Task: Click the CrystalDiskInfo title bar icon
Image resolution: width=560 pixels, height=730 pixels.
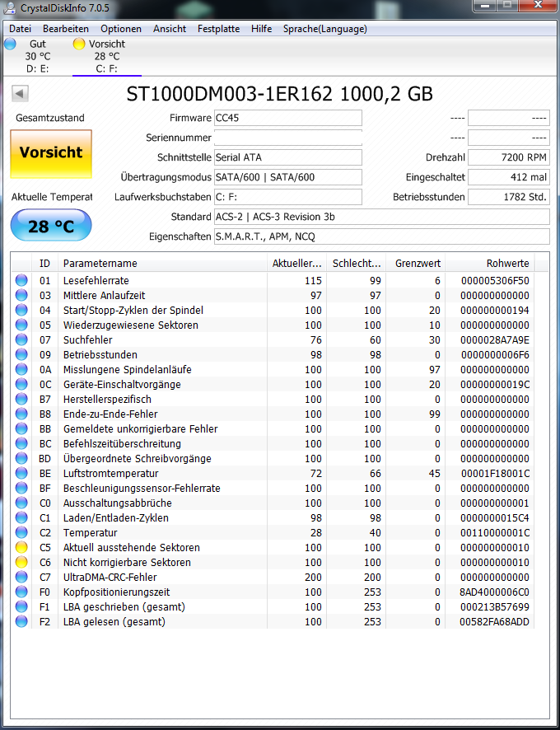Action: click(x=10, y=7)
